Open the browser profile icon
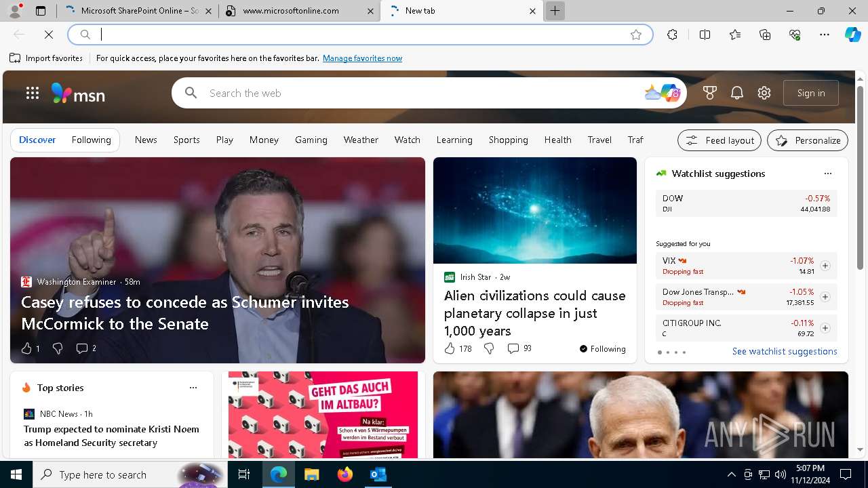Viewport: 868px width, 488px height. pos(15,11)
